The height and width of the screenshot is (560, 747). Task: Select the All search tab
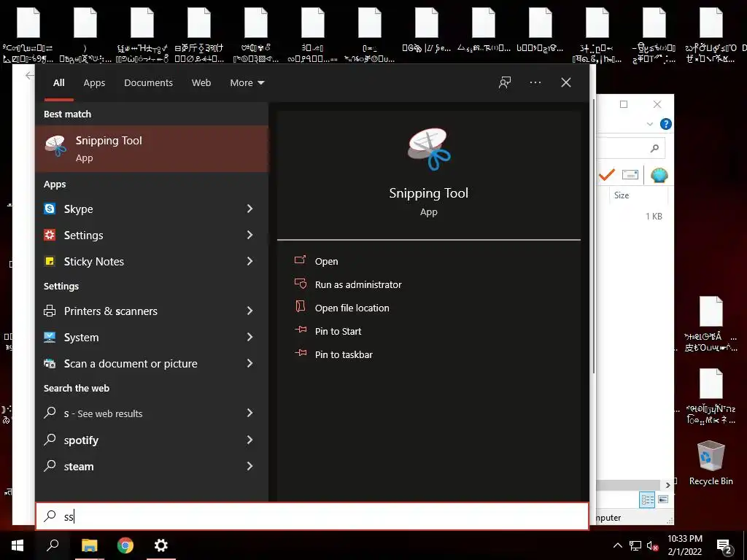pos(58,83)
